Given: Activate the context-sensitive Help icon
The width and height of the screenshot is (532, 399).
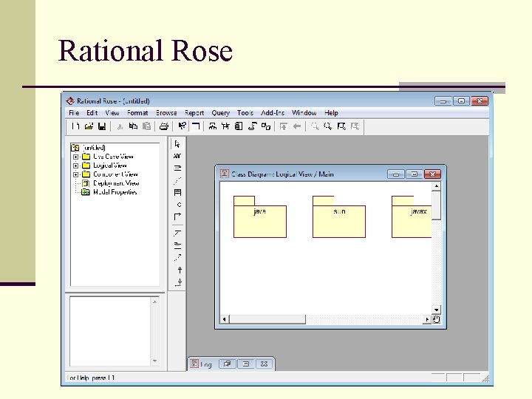Looking at the screenshot, I should pyautogui.click(x=183, y=126).
